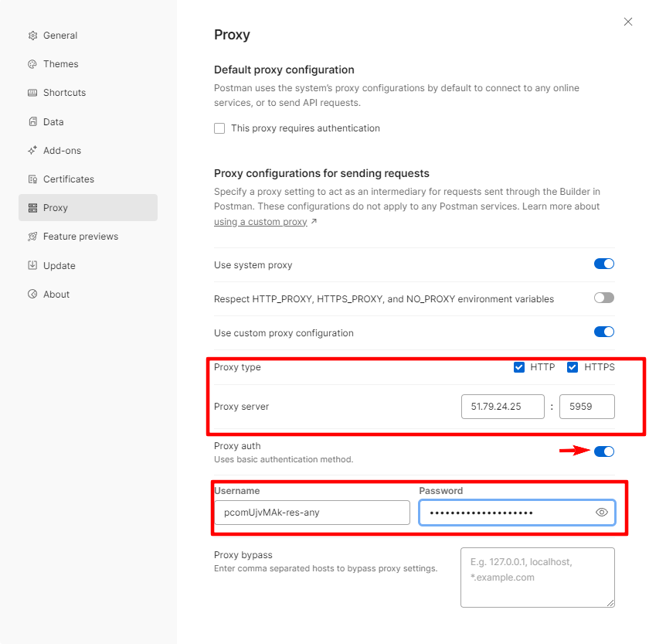Click the Update download icon
Viewport: 649px width, 644px height.
click(32, 265)
